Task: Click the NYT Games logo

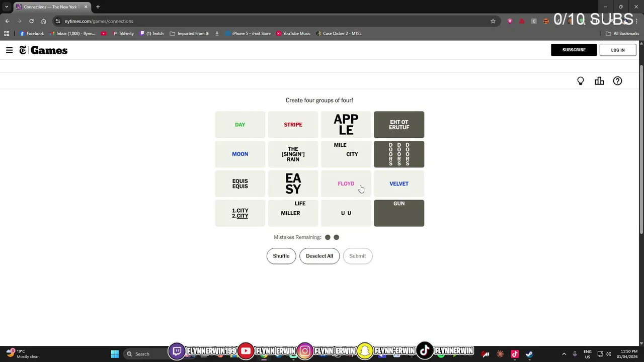Action: 43,50
